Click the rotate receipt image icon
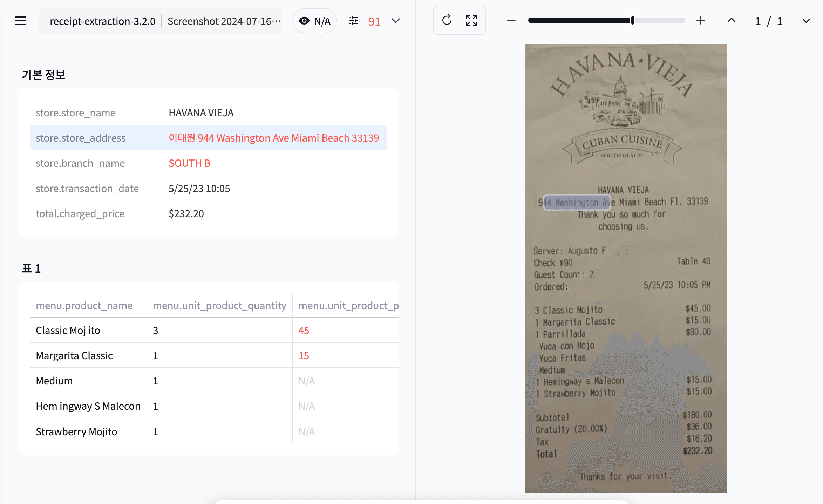 click(x=446, y=20)
